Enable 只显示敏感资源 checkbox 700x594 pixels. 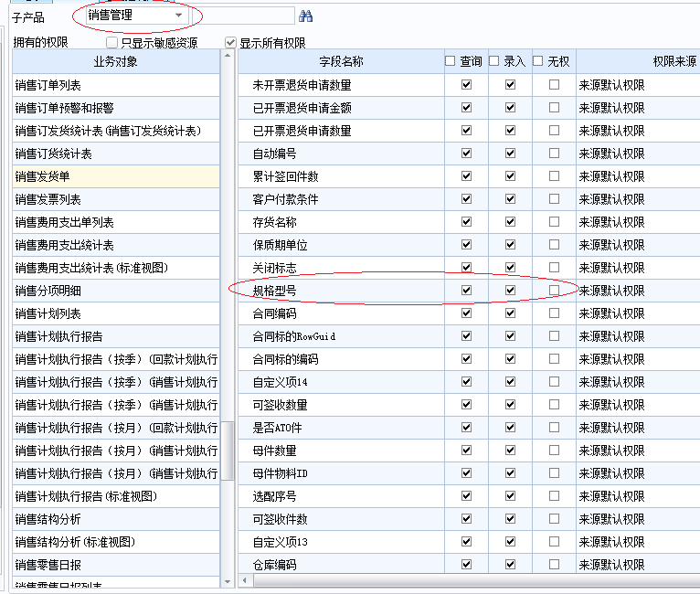coord(112,43)
